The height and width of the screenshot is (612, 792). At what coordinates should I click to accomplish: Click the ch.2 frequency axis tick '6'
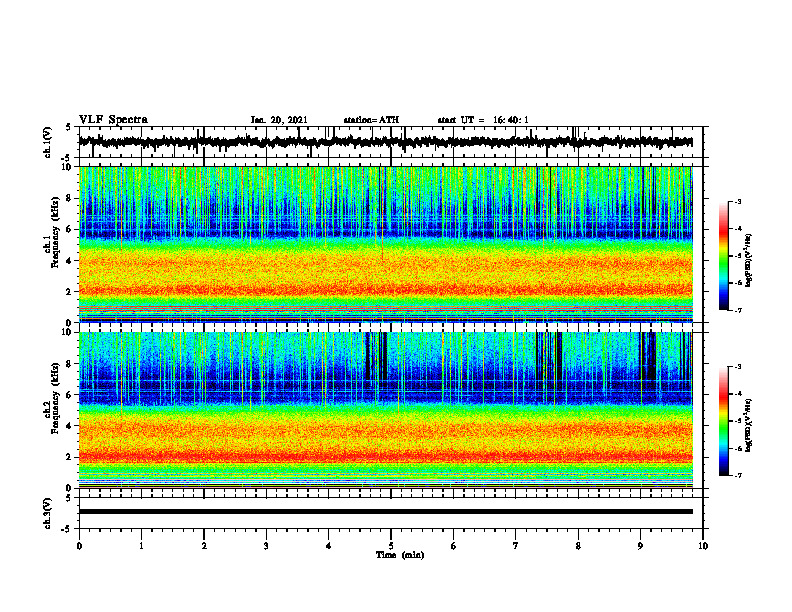pyautogui.click(x=70, y=395)
